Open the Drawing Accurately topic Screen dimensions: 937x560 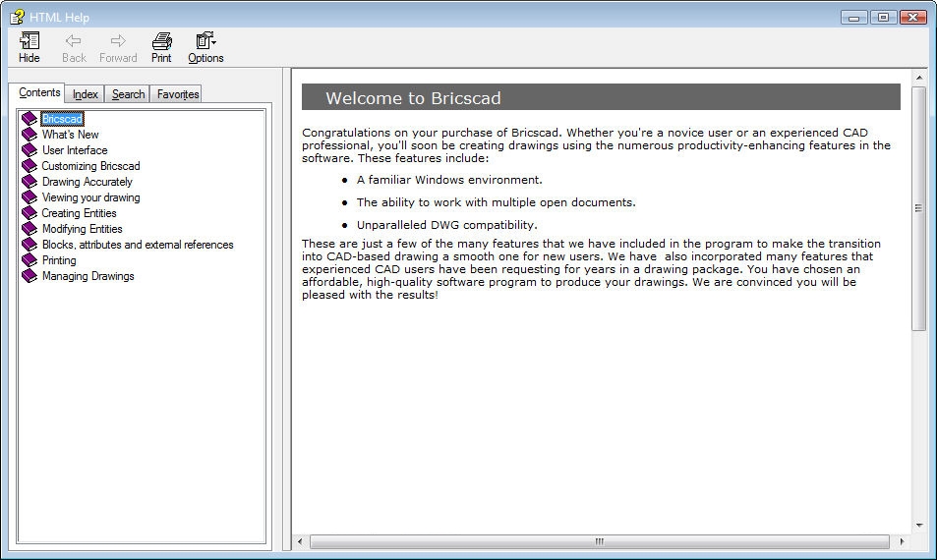(88, 182)
